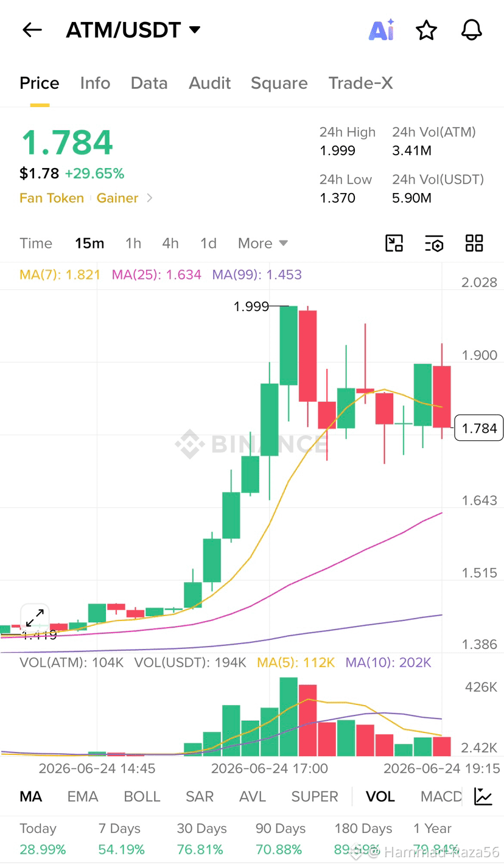
Task: Tap the 90 Days 70.88% performance
Action: [281, 839]
